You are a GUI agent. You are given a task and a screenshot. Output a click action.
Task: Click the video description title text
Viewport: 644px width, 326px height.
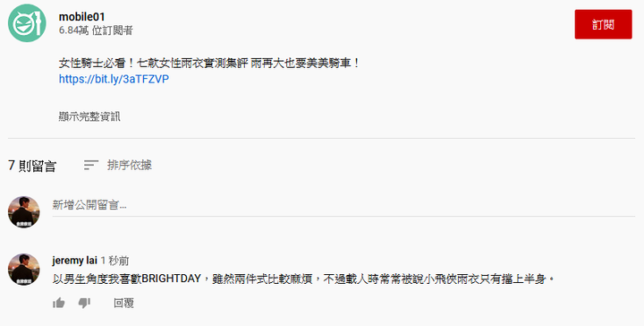pos(209,64)
